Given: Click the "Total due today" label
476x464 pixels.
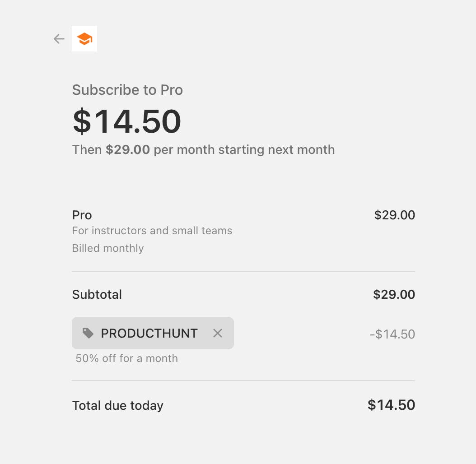Looking at the screenshot, I should (118, 405).
